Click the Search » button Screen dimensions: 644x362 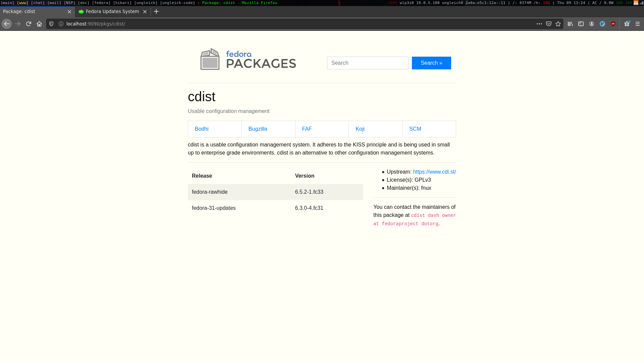click(431, 63)
